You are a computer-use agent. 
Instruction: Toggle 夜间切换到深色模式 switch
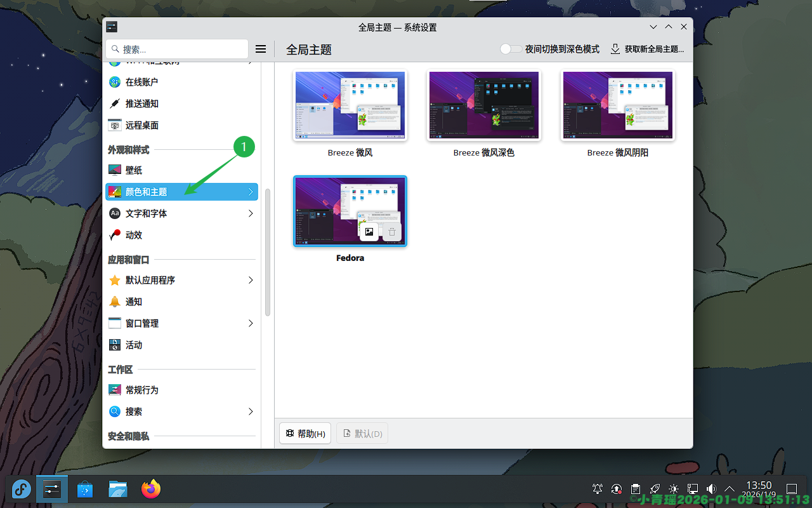coord(511,49)
